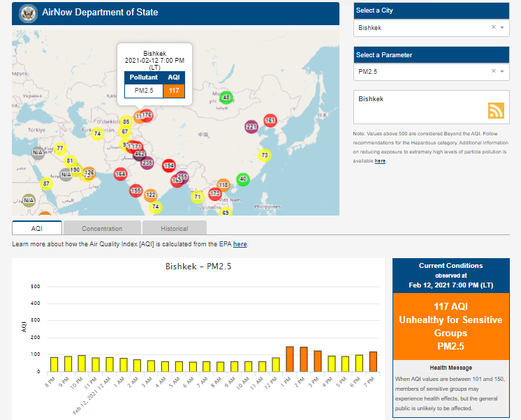Click the RSS feed icon for Bishkek
The image size is (521, 420).
tap(496, 111)
